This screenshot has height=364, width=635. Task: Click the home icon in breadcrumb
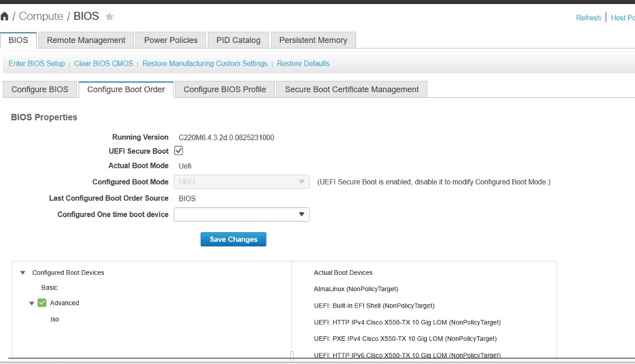tap(6, 16)
